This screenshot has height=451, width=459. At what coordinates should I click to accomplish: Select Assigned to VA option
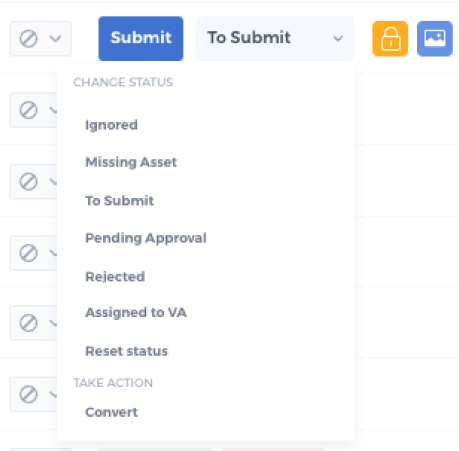(136, 313)
